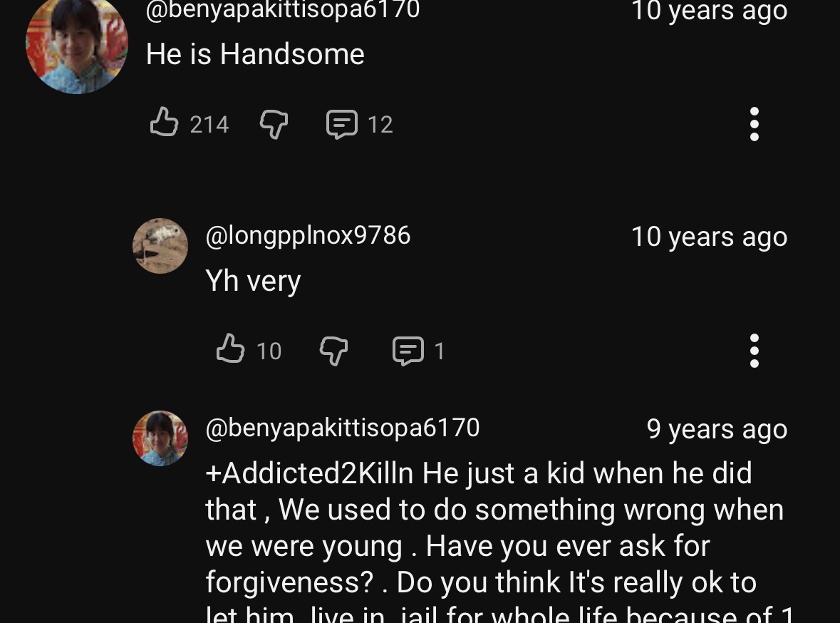The image size is (840, 623).
Task: Tap the "10 years ago" timestamp on top comment
Action: (x=709, y=11)
